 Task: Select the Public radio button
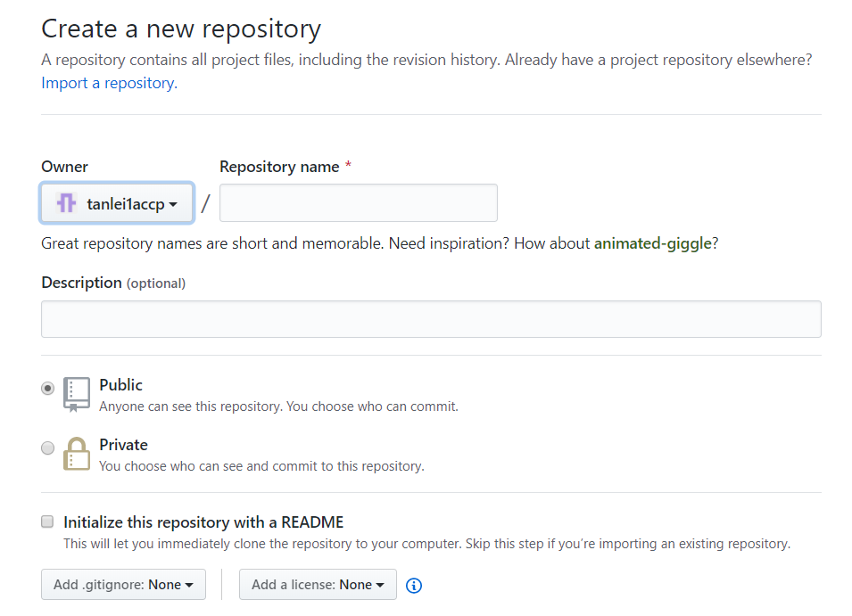[47, 389]
